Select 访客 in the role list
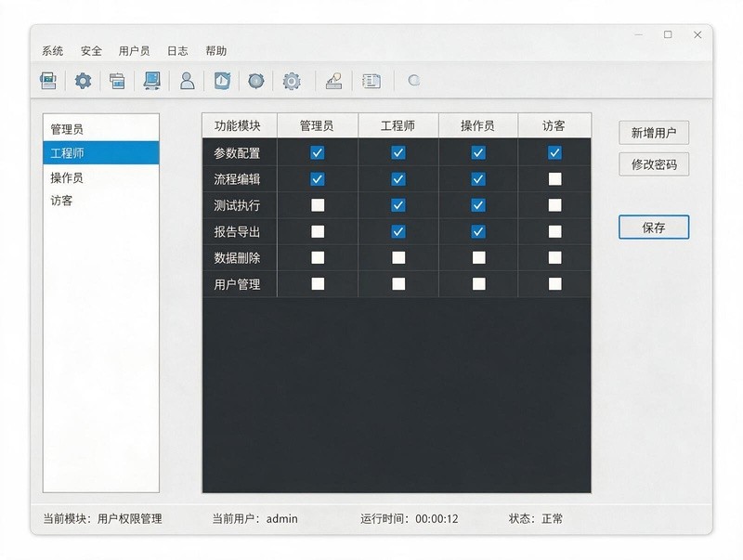Viewport: 743px width, 560px height. point(101,201)
